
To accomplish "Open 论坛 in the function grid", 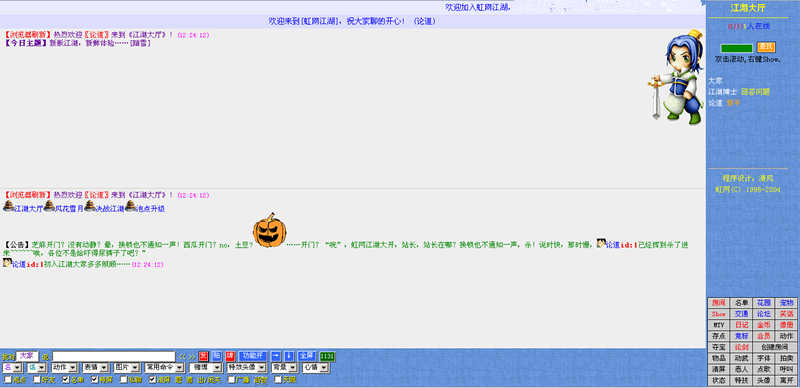I will (764, 314).
